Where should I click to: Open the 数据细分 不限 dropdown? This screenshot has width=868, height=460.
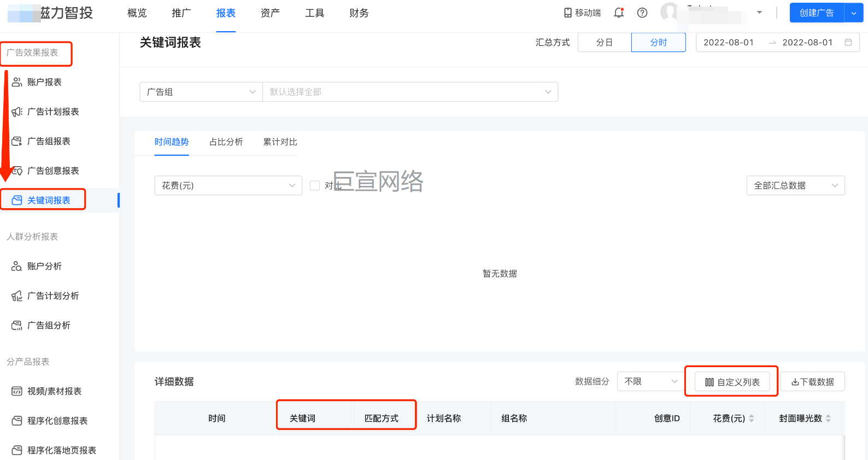[x=650, y=381]
